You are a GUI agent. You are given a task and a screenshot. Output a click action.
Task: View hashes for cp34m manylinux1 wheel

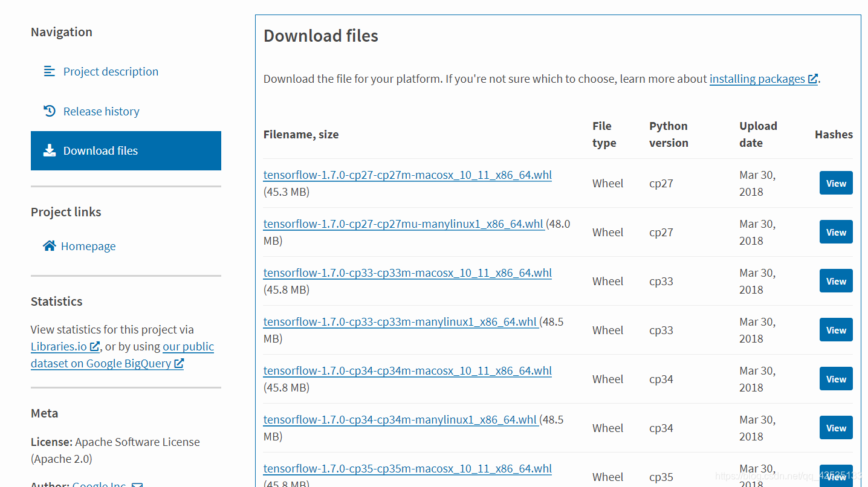(836, 428)
